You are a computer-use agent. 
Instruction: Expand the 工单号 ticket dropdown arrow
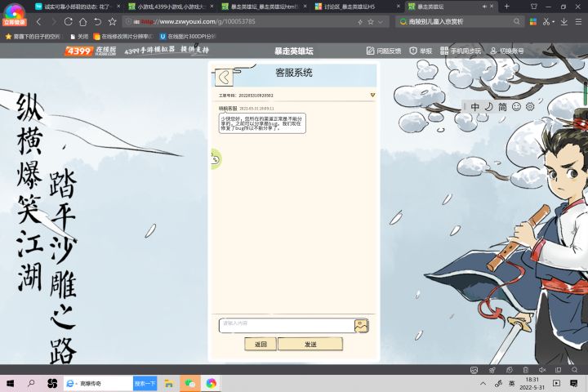[x=372, y=95]
